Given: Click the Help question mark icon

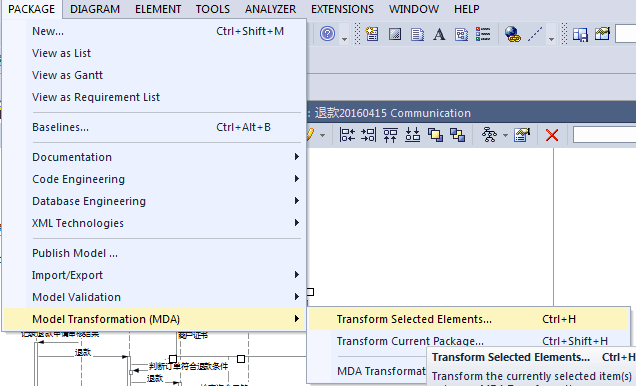Looking at the screenshot, I should pyautogui.click(x=327, y=34).
